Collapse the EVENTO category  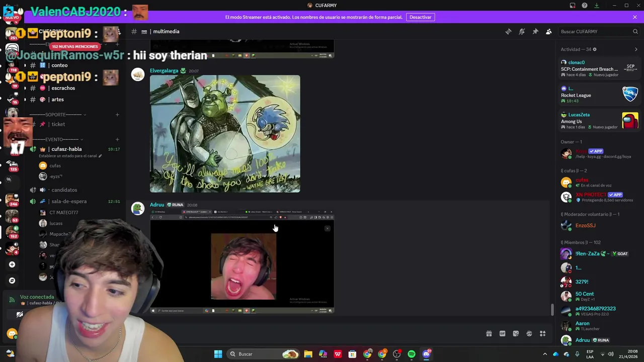(x=55, y=139)
